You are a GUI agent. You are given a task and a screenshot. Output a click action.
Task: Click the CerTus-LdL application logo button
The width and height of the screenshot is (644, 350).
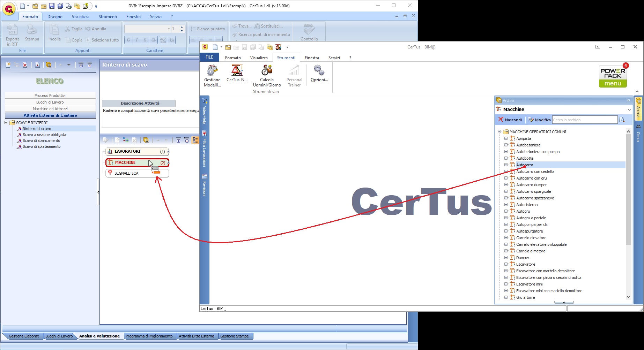(9, 8)
